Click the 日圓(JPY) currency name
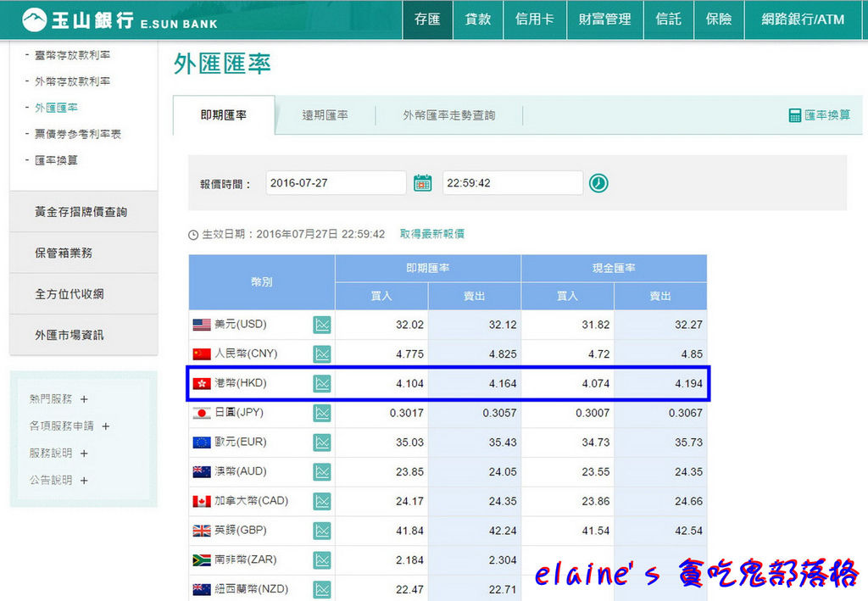This screenshot has height=601, width=868. pos(238,412)
